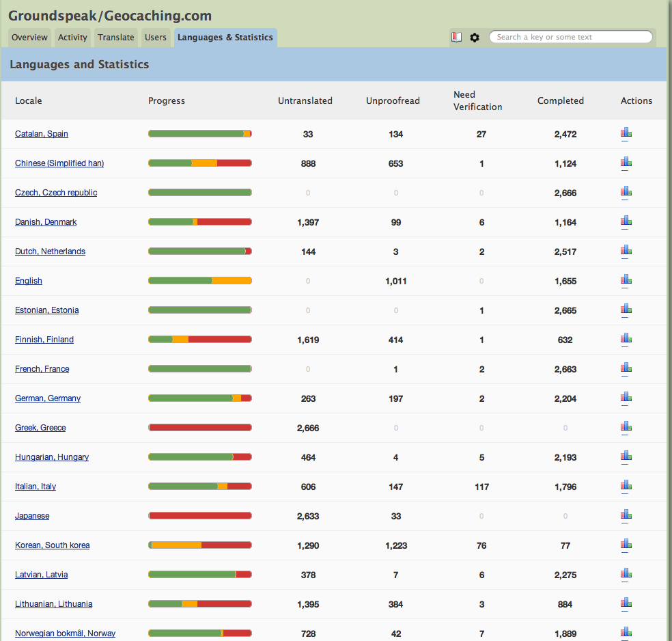Click the settings gear icon
672x641 pixels.
pyautogui.click(x=475, y=38)
